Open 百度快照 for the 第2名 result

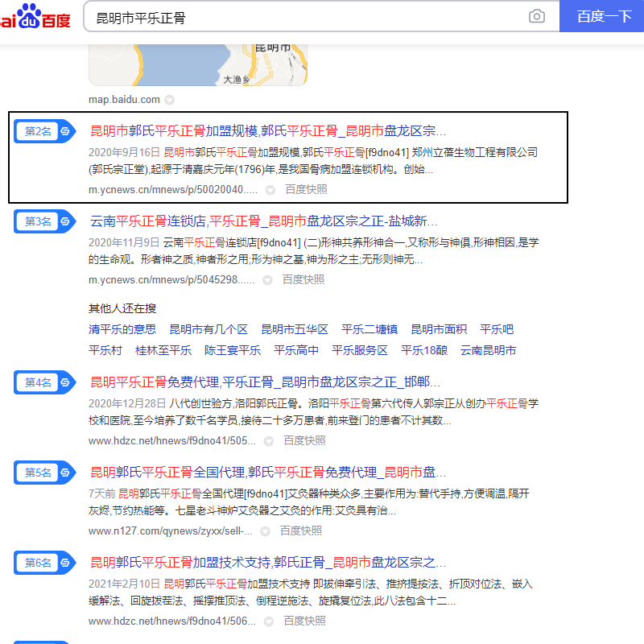point(306,189)
